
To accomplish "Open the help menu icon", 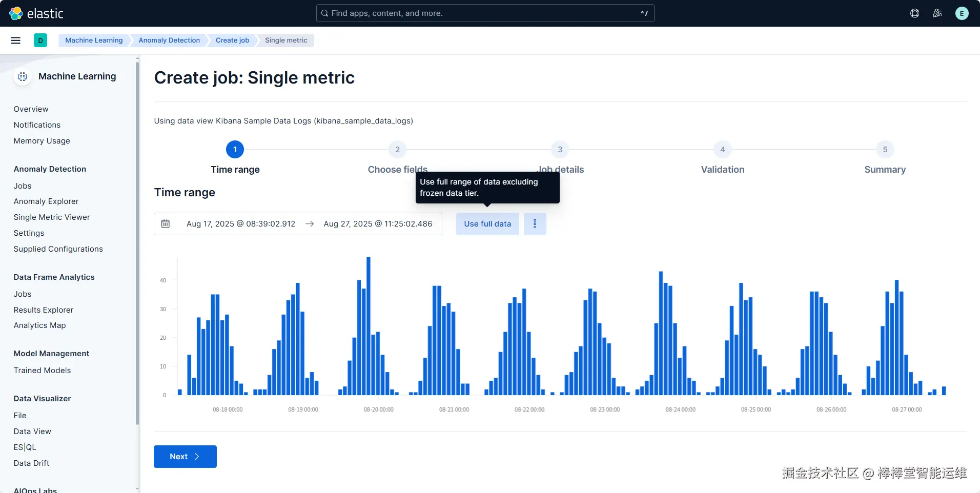I will point(914,13).
